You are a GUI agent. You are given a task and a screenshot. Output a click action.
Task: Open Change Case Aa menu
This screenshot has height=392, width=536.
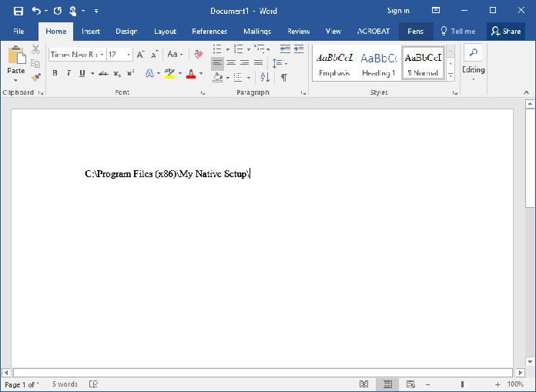coord(175,55)
